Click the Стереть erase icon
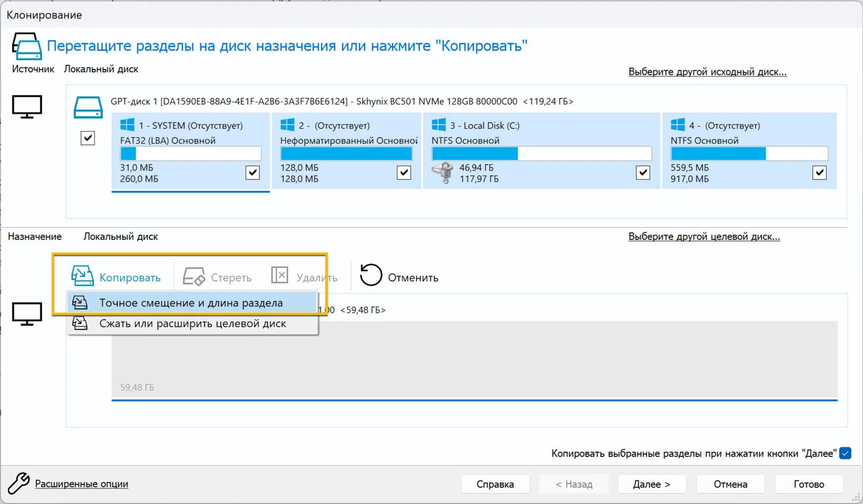Screen dimensions: 863x504 tap(194, 277)
